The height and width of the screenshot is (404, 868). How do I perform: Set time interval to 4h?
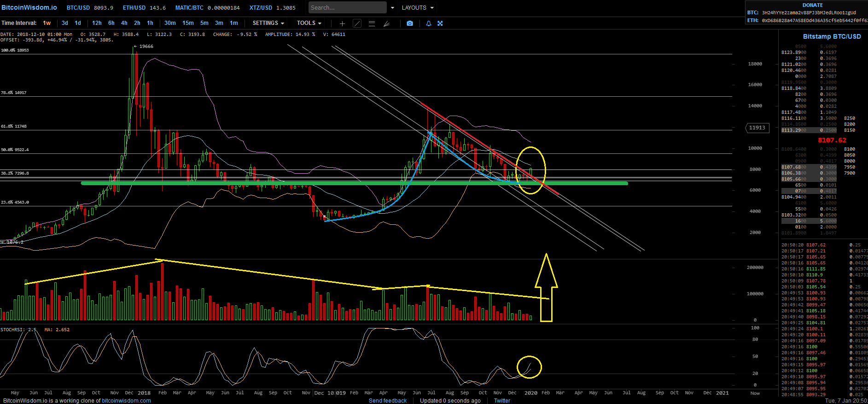(x=124, y=23)
